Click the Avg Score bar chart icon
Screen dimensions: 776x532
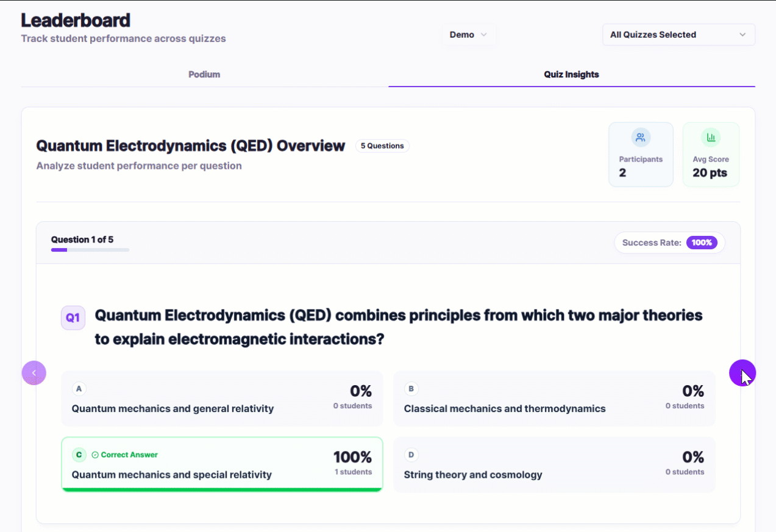pos(711,137)
